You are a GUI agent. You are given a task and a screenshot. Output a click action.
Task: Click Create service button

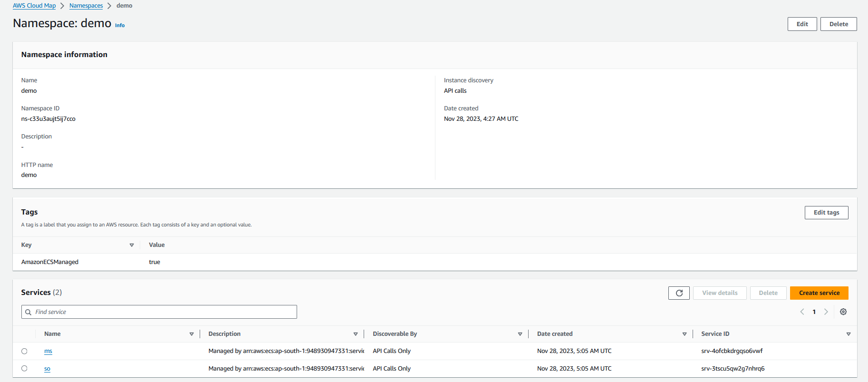(x=819, y=293)
